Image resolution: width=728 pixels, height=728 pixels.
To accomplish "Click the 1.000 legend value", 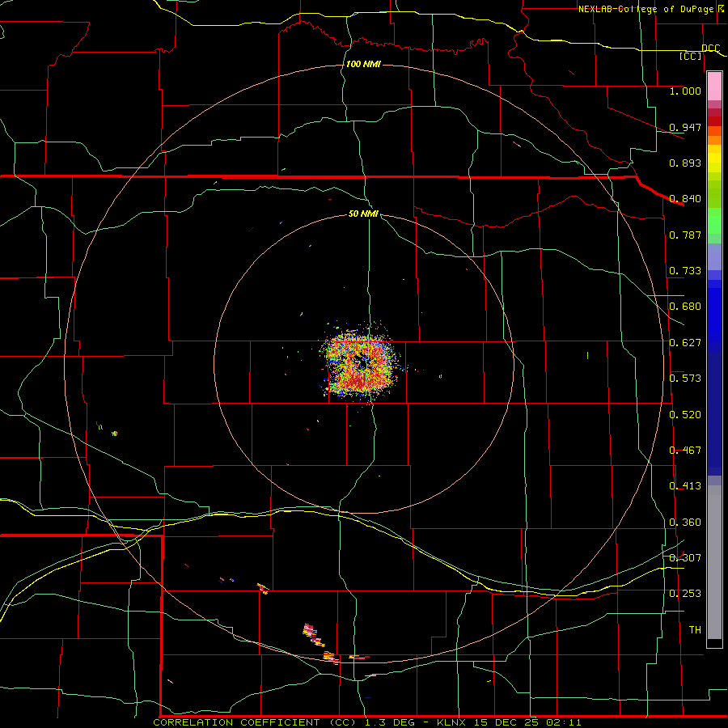I will pos(685,91).
